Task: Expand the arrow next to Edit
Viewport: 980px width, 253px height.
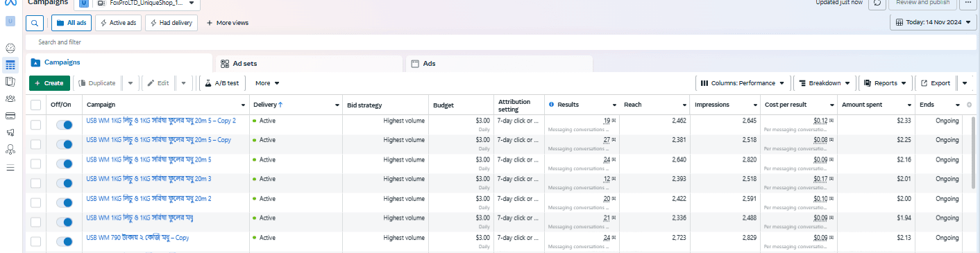Action: 183,83
